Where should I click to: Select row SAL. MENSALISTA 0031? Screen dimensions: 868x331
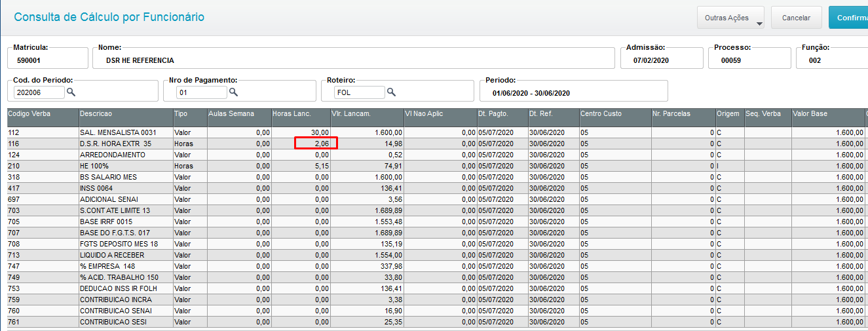pyautogui.click(x=438, y=132)
